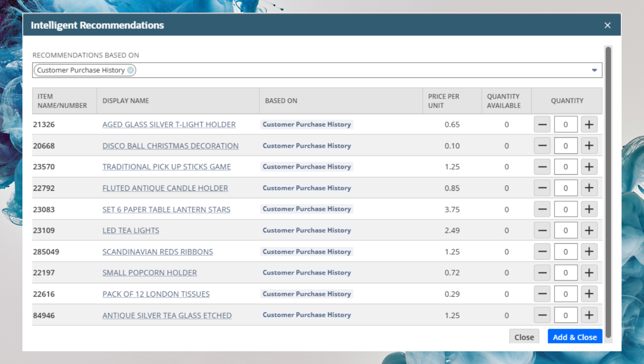Increase quantity for Disco Ball Christmas Decoration
644x364 pixels.
tap(589, 145)
